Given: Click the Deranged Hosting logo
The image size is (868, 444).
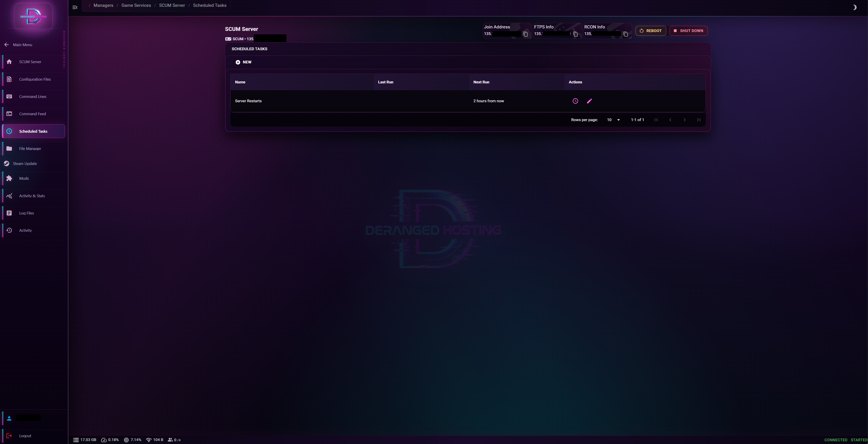Looking at the screenshot, I should pos(33,17).
